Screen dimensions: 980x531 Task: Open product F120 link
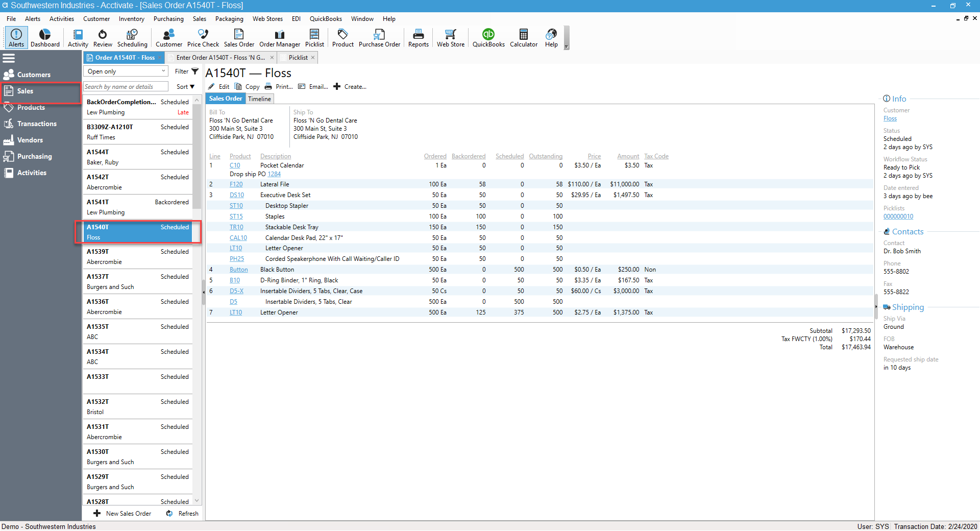tap(236, 184)
